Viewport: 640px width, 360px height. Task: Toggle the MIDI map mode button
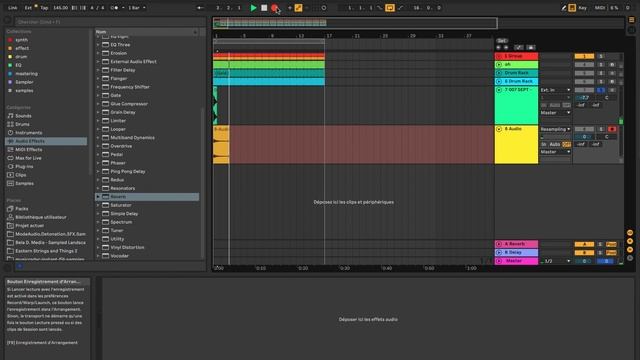(600, 8)
